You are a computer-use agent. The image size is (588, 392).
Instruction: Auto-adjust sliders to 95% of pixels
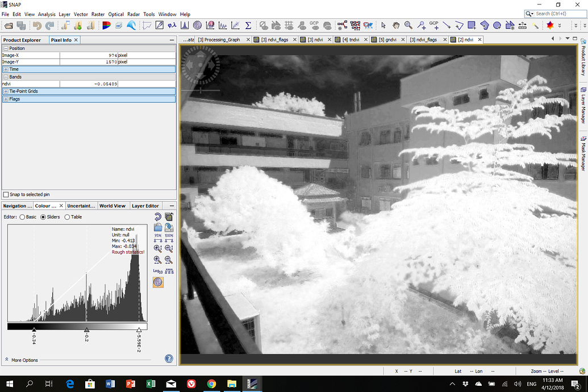pyautogui.click(x=158, y=238)
